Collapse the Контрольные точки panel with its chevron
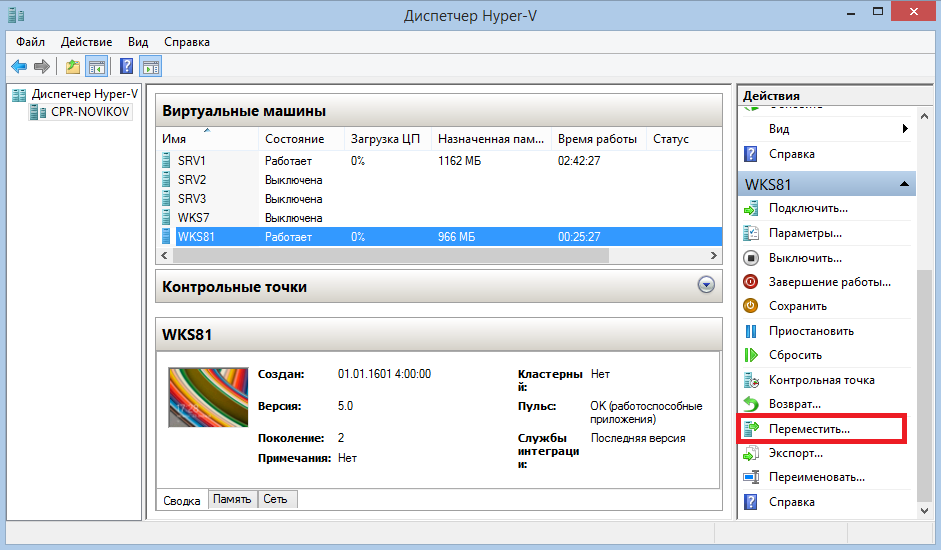The height and width of the screenshot is (550, 941). pyautogui.click(x=706, y=286)
